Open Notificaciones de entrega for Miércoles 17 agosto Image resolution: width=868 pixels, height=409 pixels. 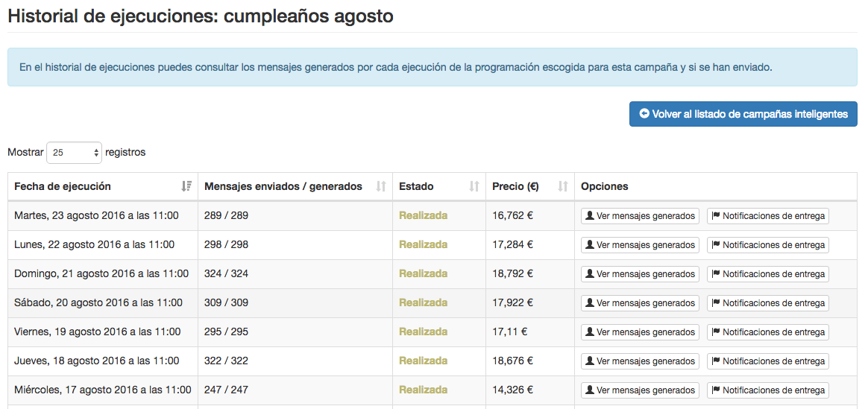pos(767,390)
